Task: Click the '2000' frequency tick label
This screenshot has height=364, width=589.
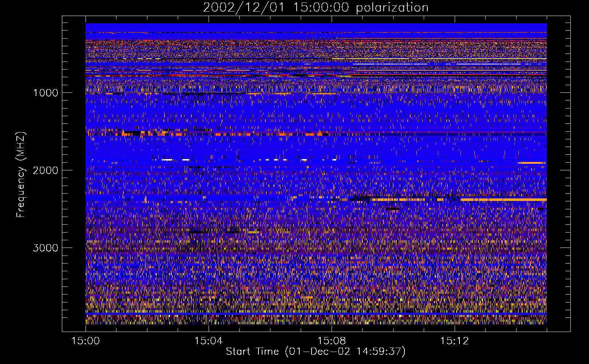Action: [46, 170]
